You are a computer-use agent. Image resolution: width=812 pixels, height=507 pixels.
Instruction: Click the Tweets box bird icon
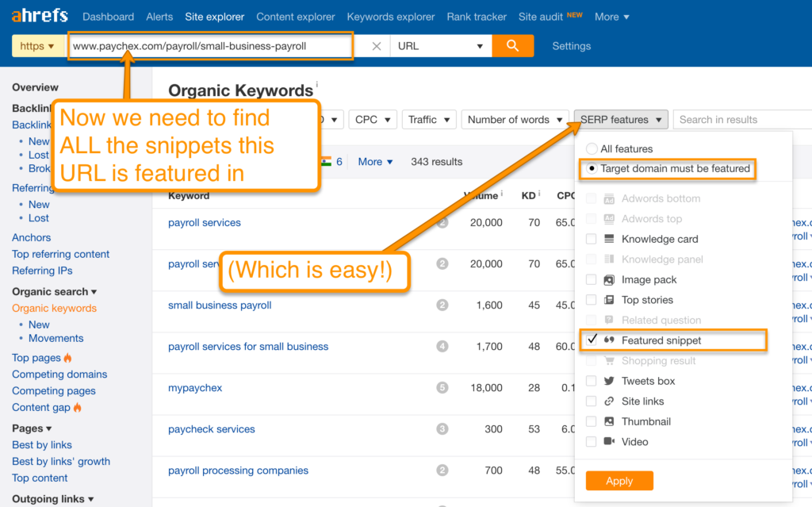click(x=609, y=381)
